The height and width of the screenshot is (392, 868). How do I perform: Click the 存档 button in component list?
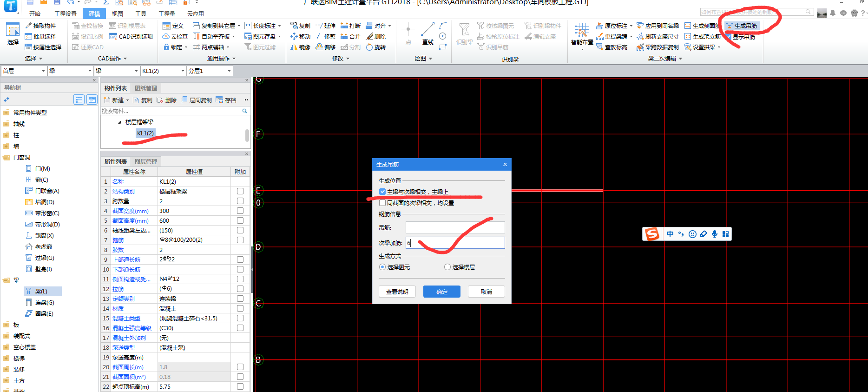[226, 100]
